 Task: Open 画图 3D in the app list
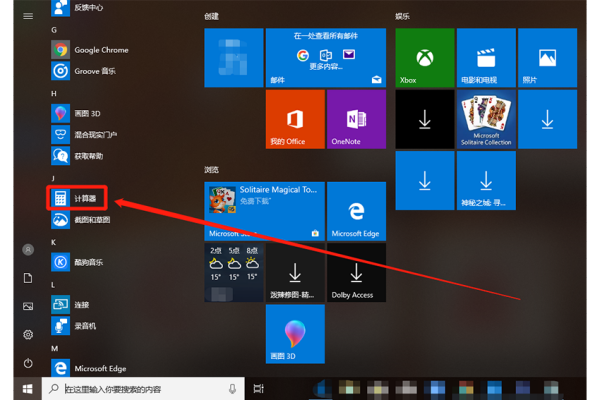[76, 113]
